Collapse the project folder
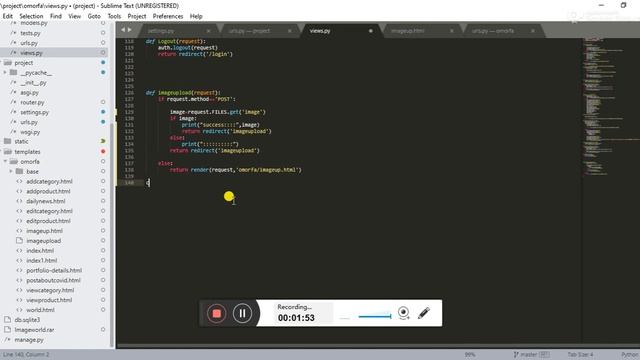640x360 pixels. [x=24, y=63]
